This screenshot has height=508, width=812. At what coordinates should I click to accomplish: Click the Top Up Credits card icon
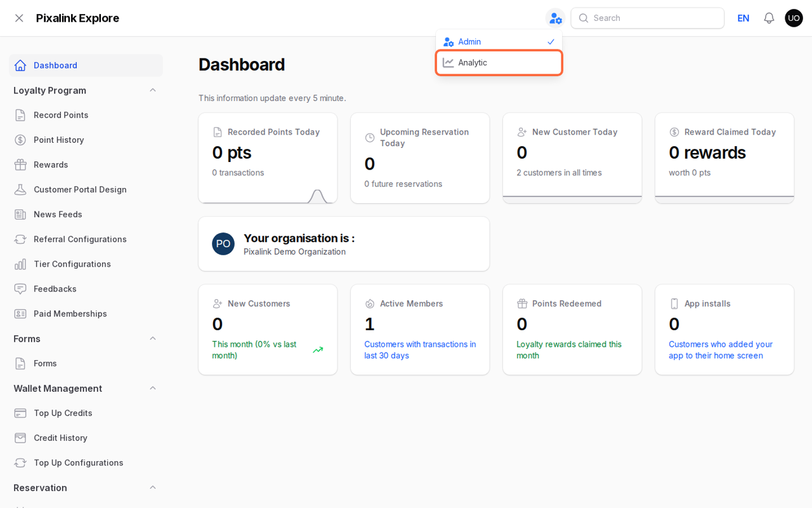click(20, 413)
